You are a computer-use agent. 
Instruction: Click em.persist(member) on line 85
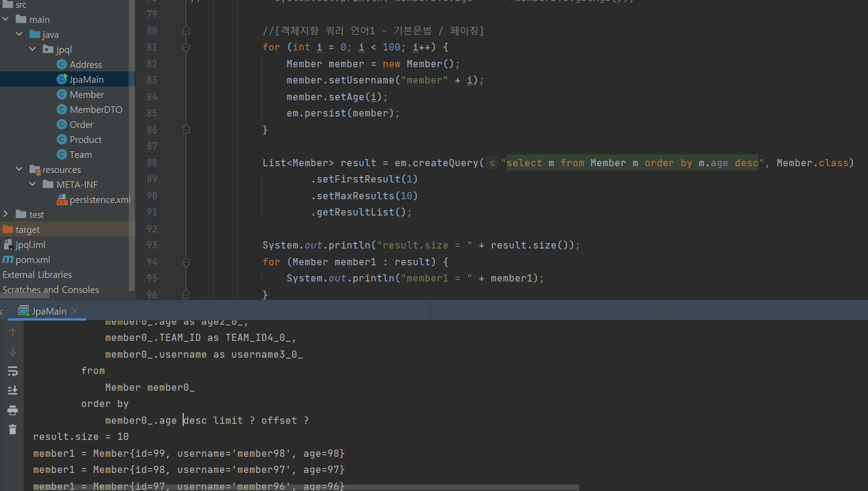[x=343, y=113]
